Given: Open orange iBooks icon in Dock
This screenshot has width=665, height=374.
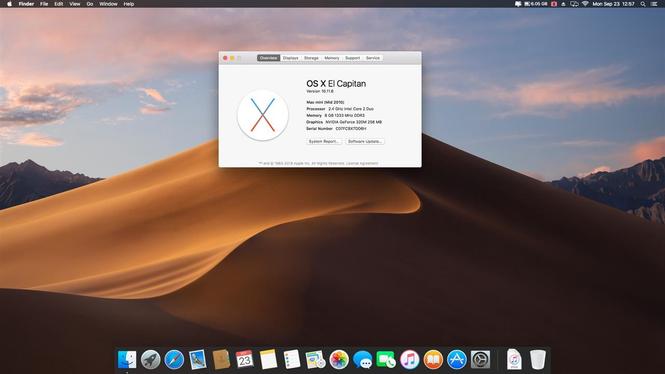Looking at the screenshot, I should [433, 360].
